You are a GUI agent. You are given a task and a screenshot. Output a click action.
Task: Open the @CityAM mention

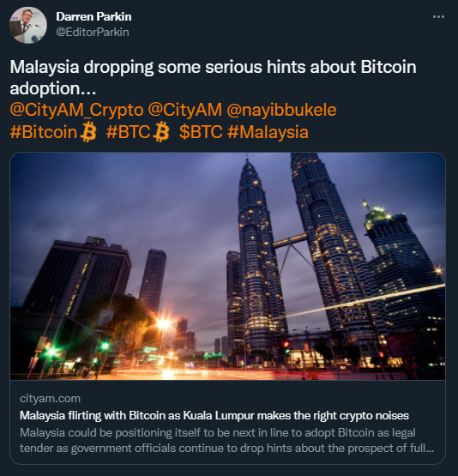coord(185,110)
